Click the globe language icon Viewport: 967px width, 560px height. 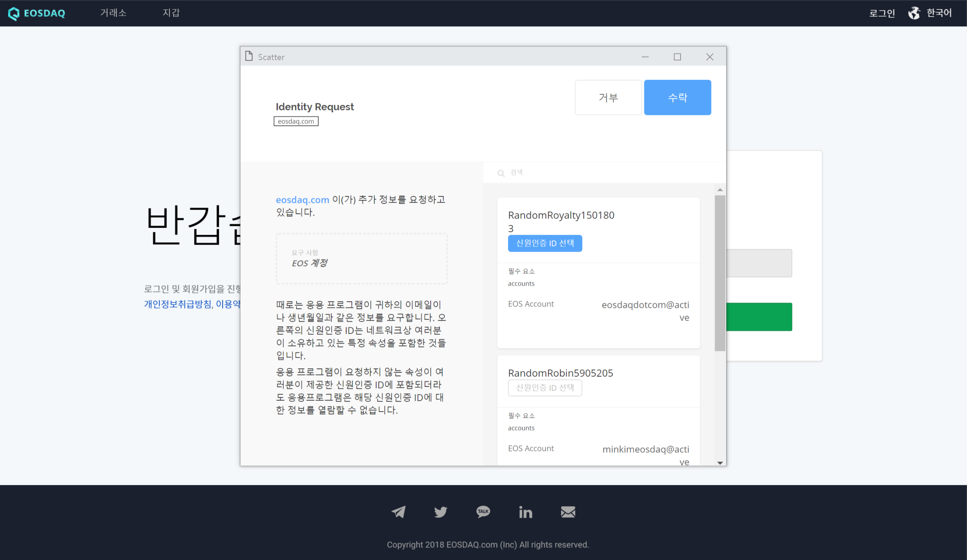(x=914, y=13)
